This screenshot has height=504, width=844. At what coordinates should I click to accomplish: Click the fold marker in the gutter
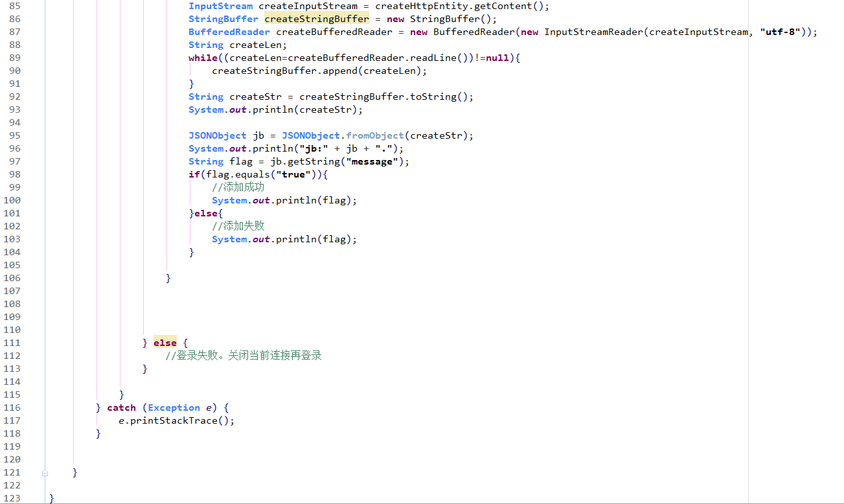tap(44, 472)
